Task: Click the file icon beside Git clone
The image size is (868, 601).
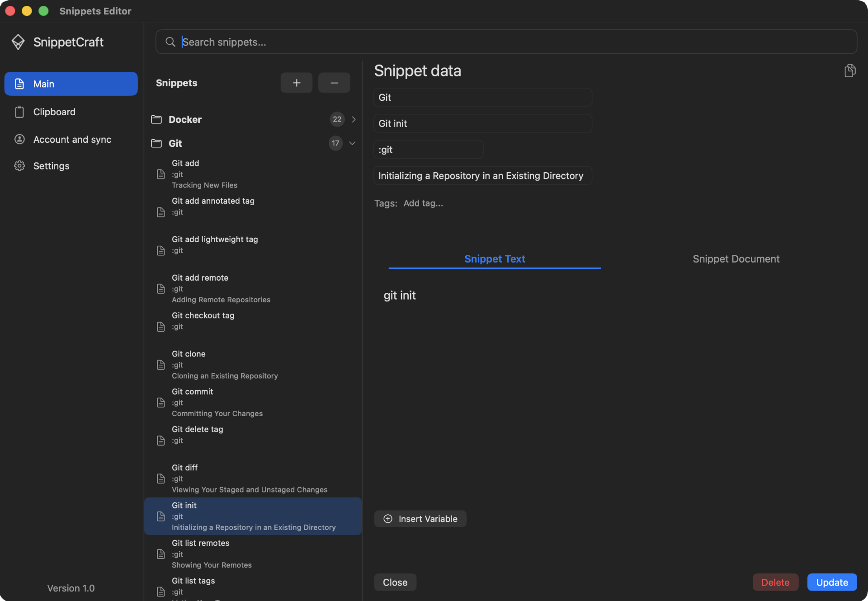Action: point(160,365)
